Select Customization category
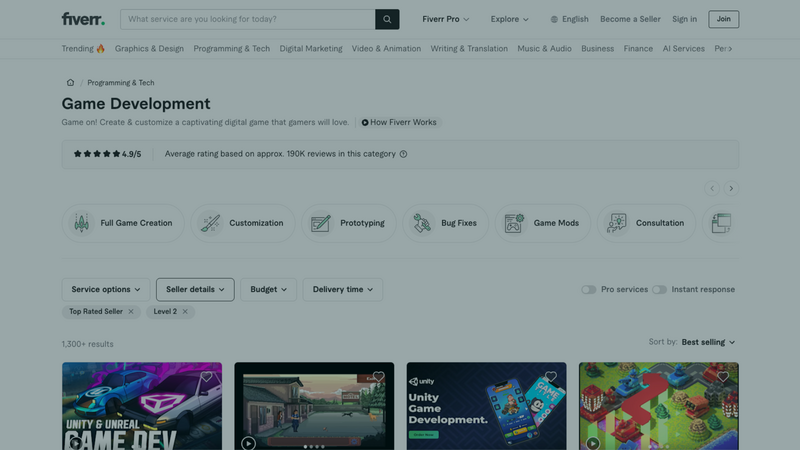 pyautogui.click(x=243, y=223)
